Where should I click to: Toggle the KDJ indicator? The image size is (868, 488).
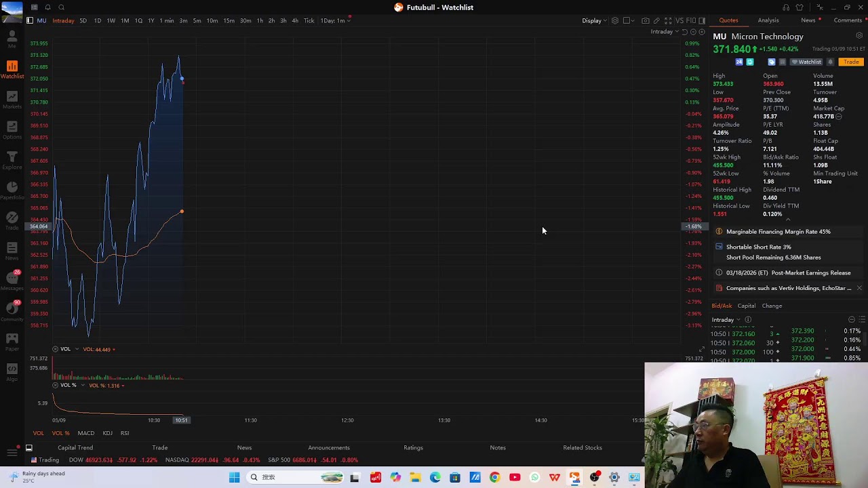coord(108,433)
